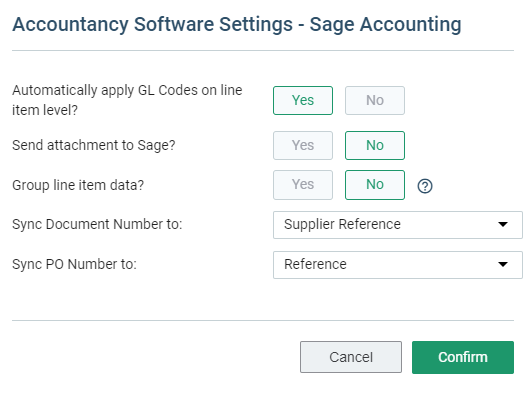The image size is (528, 397).
Task: Choose No for Send attachment to Sage
Action: pos(375,145)
